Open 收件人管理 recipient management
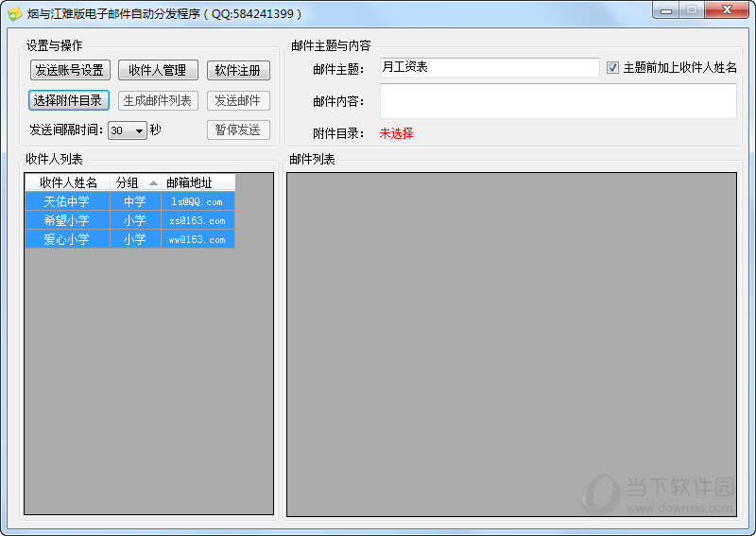This screenshot has height=536, width=756. pyautogui.click(x=158, y=70)
